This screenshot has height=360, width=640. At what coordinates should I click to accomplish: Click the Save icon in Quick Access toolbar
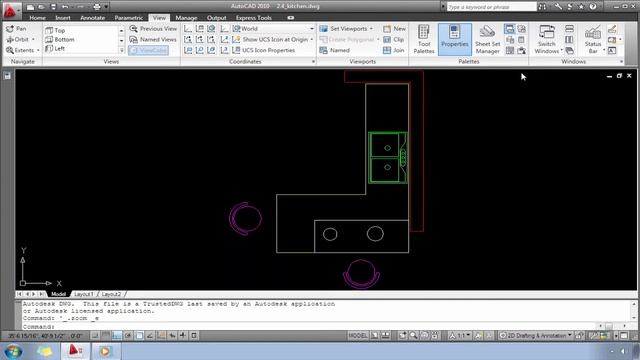coord(53,7)
